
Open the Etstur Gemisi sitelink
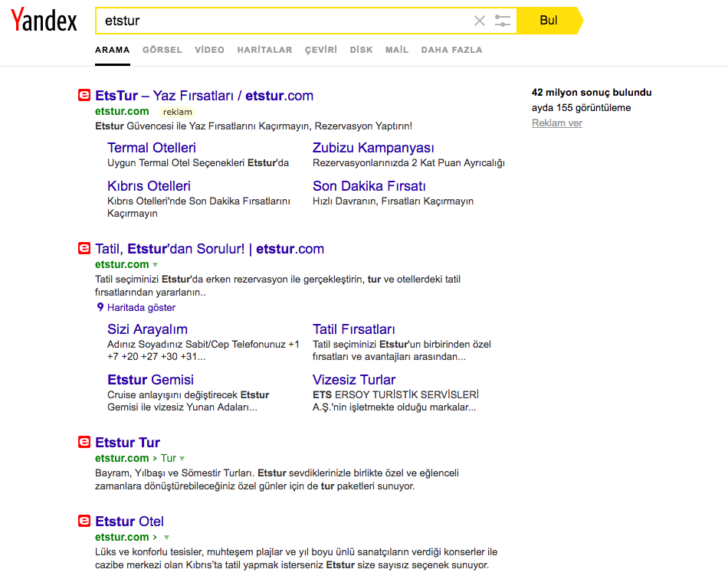click(150, 380)
